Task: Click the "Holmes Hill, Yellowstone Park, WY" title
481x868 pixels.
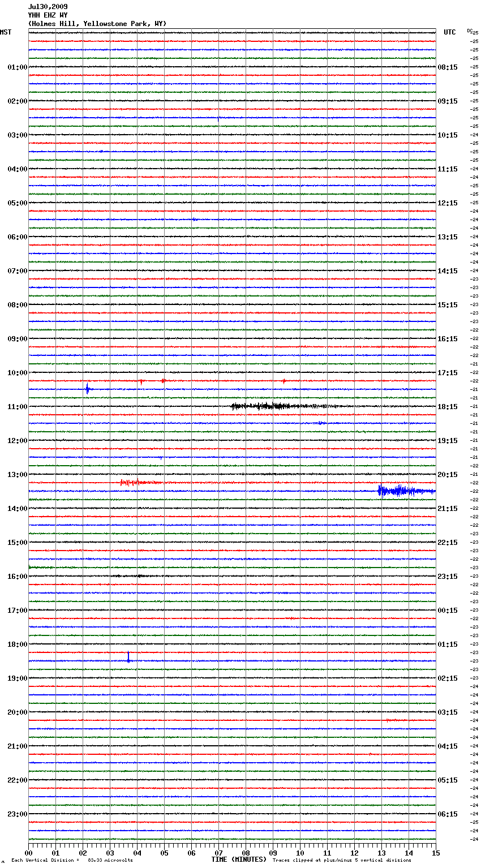Action: point(97,24)
